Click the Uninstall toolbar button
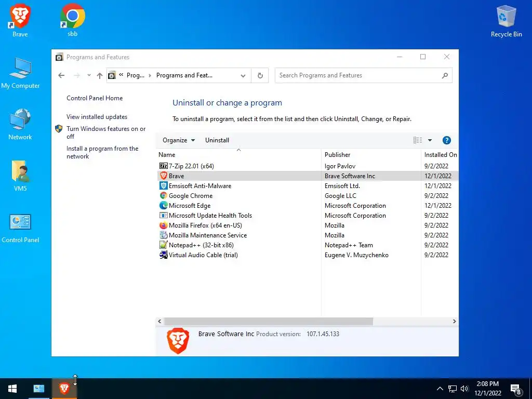This screenshot has width=532, height=399. coord(217,140)
